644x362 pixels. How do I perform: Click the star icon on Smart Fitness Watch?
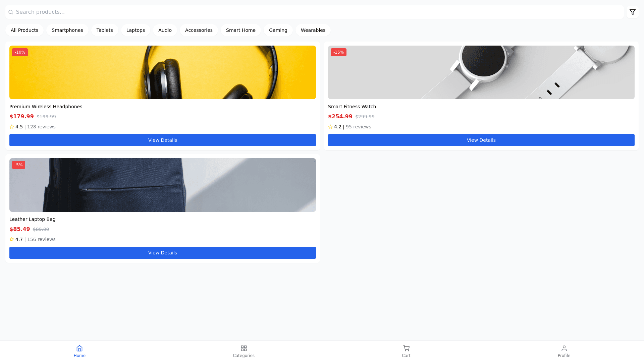pyautogui.click(x=330, y=127)
